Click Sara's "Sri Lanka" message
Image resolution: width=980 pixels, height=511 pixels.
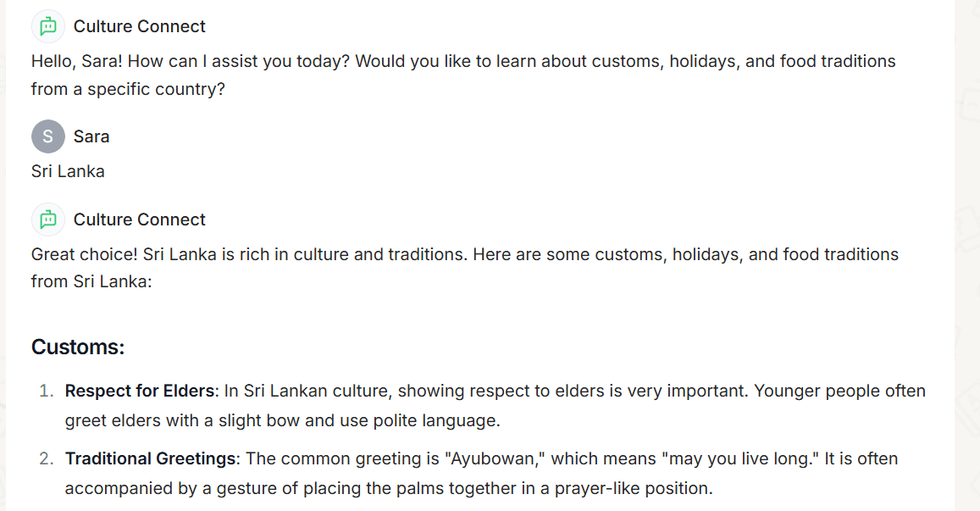pos(68,171)
